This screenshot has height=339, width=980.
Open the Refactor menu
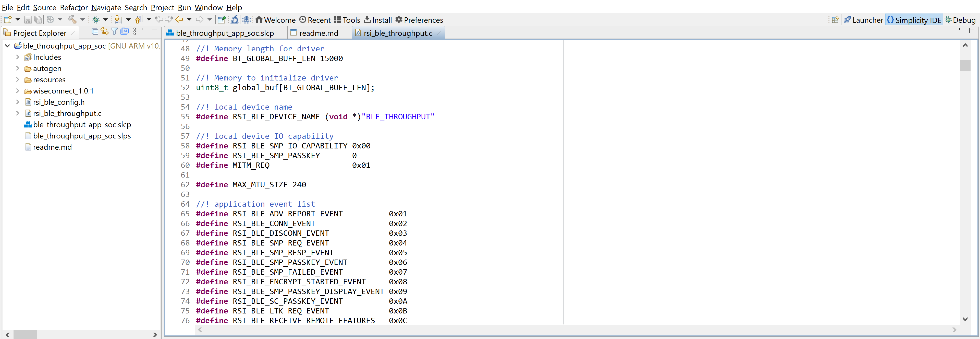point(73,7)
